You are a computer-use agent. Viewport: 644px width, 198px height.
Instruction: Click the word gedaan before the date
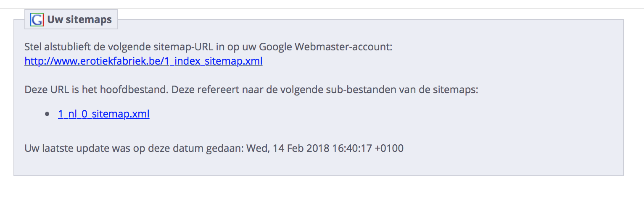click(x=228, y=148)
